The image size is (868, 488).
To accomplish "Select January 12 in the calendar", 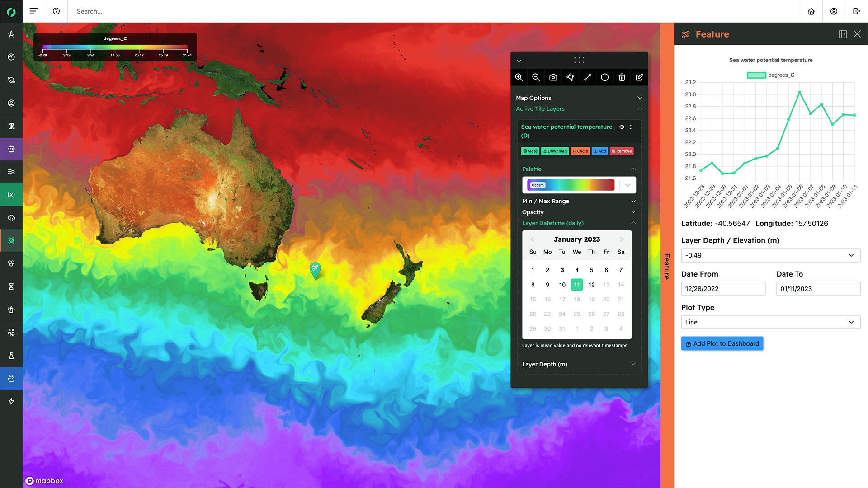I will (591, 285).
